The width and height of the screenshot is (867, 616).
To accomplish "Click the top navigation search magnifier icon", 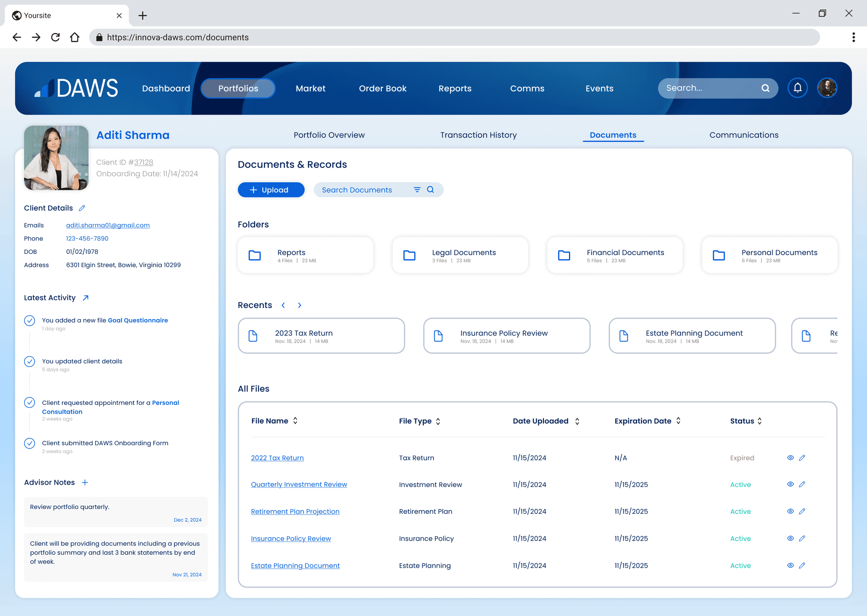I will [x=765, y=88].
